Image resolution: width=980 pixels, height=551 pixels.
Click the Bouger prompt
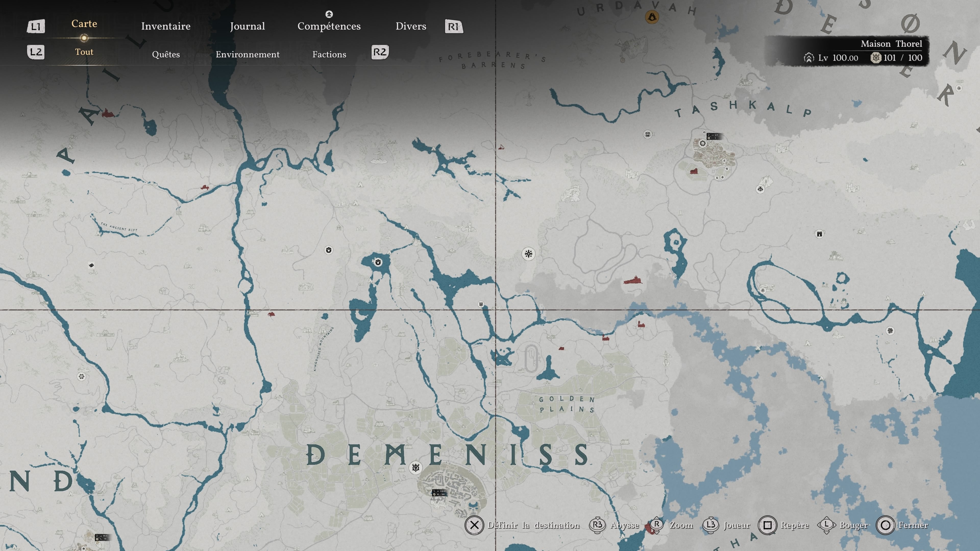843,525
